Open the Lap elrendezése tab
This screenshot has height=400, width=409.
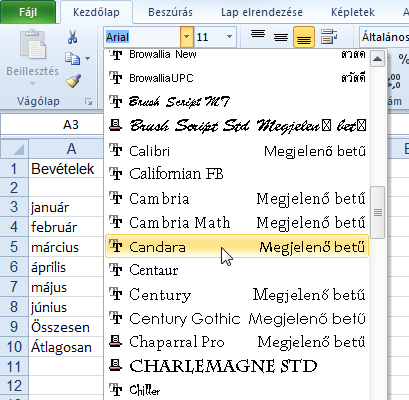(262, 12)
